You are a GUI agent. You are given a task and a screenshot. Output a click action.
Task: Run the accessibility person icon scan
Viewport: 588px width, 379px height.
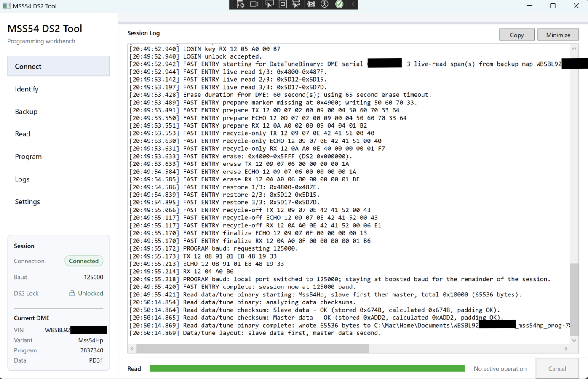pyautogui.click(x=325, y=4)
